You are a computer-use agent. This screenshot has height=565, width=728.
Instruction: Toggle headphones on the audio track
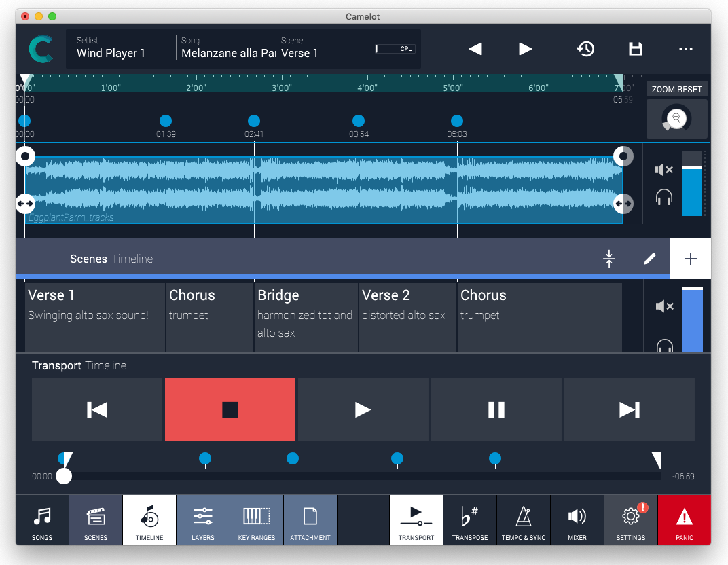663,198
